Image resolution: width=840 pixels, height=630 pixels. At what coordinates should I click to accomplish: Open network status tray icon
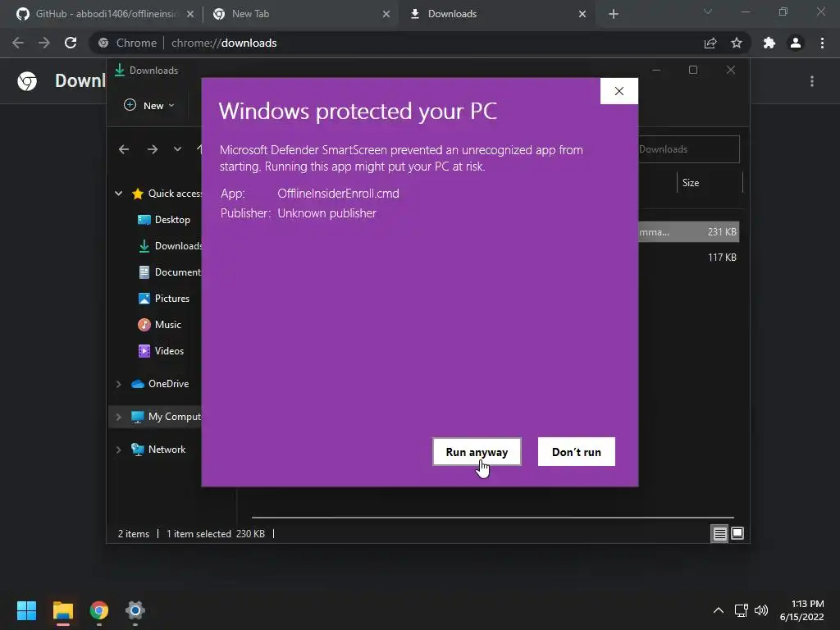pos(742,610)
